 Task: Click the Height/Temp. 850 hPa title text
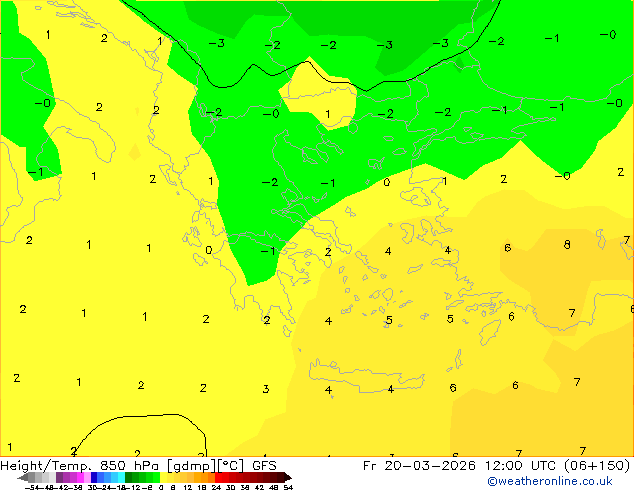[x=81, y=466]
